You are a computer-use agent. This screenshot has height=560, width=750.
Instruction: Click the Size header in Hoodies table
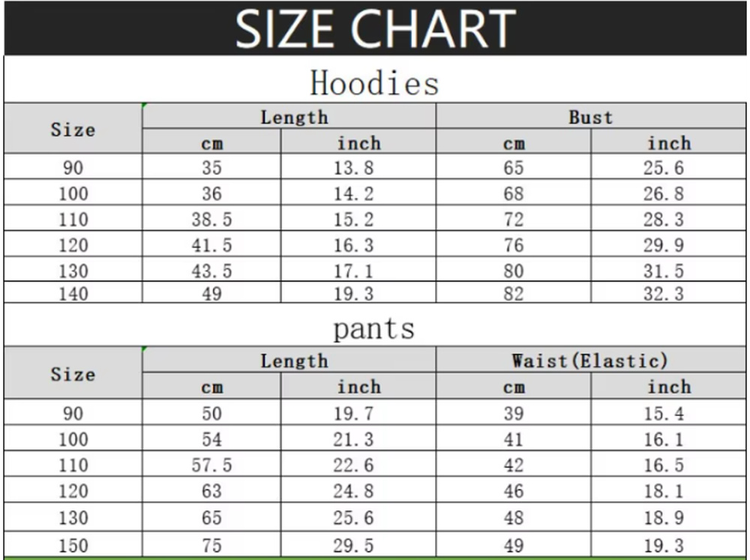73,129
